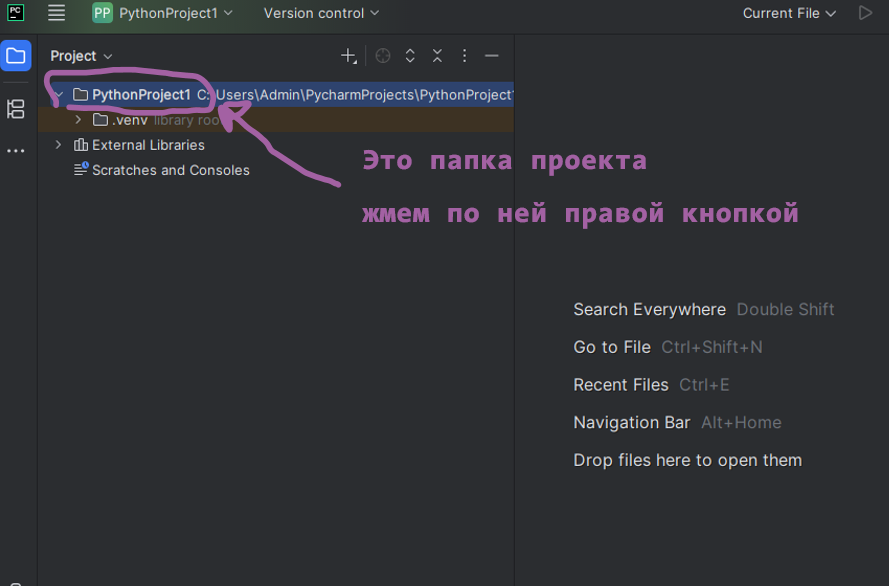Click the Search Everywhere hint text

tap(649, 309)
